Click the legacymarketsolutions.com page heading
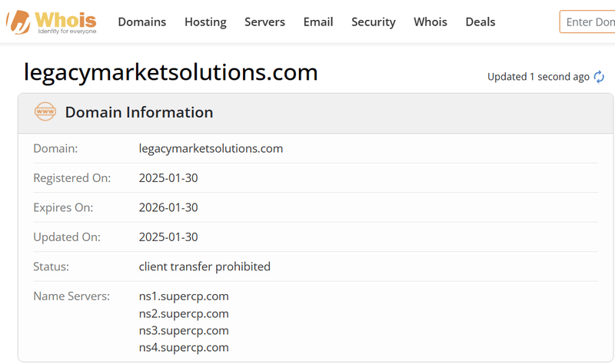The image size is (615, 364). point(171,72)
